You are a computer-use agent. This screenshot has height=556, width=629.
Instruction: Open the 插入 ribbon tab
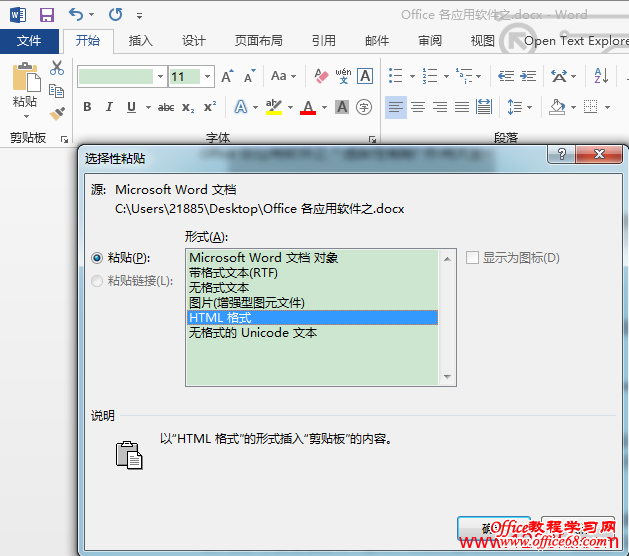(141, 41)
